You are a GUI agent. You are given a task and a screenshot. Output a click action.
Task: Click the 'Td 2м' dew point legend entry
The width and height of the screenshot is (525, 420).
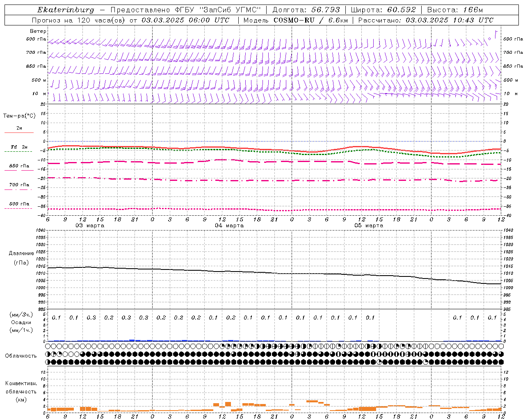[19, 147]
